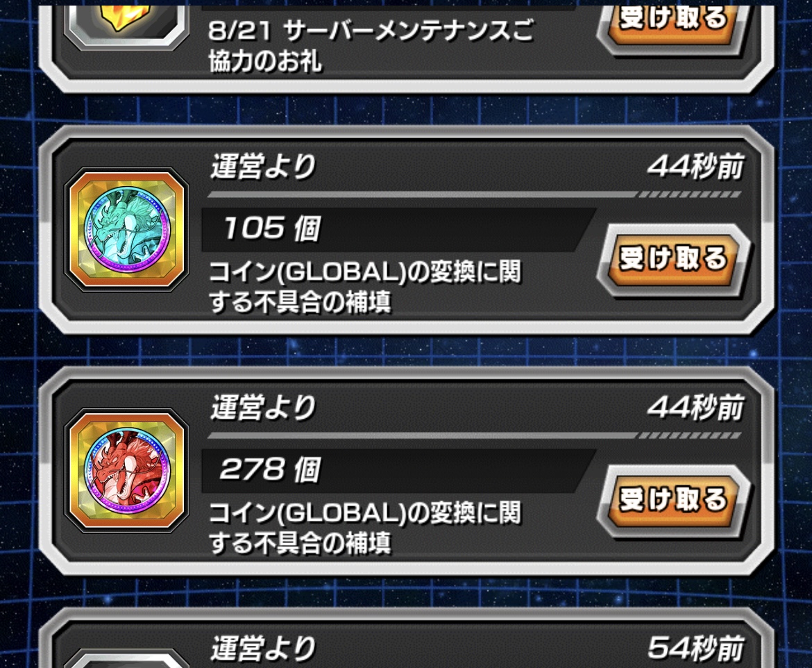812x668 pixels.
Task: Claim the 105 coins with 受け取る
Action: click(x=673, y=258)
